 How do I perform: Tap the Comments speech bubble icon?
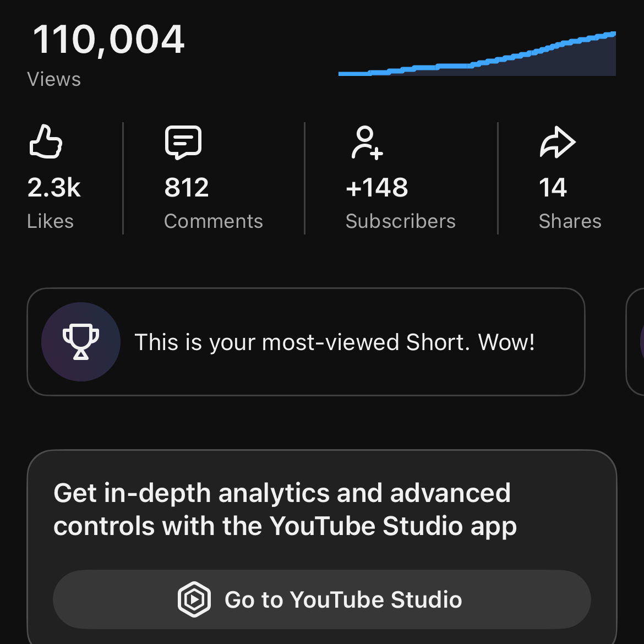pos(183,142)
